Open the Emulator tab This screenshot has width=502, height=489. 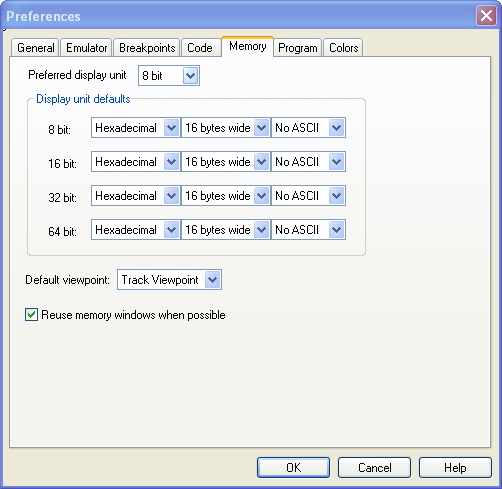(x=86, y=48)
